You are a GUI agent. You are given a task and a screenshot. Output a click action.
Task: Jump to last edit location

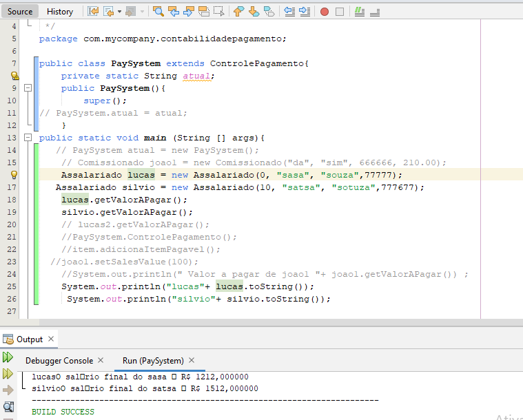[x=93, y=12]
